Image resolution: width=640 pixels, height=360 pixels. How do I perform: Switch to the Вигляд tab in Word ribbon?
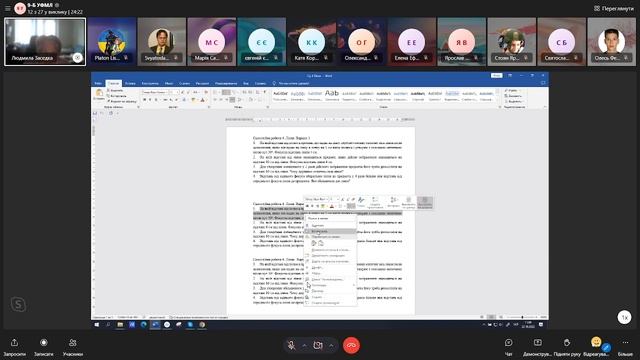pyautogui.click(x=246, y=83)
